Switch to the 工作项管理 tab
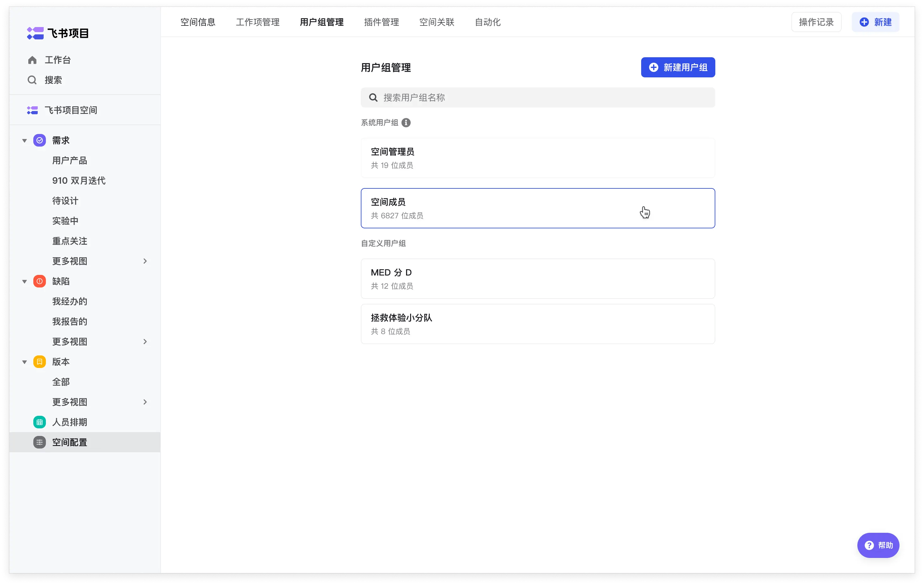This screenshot has height=585, width=924. (258, 22)
